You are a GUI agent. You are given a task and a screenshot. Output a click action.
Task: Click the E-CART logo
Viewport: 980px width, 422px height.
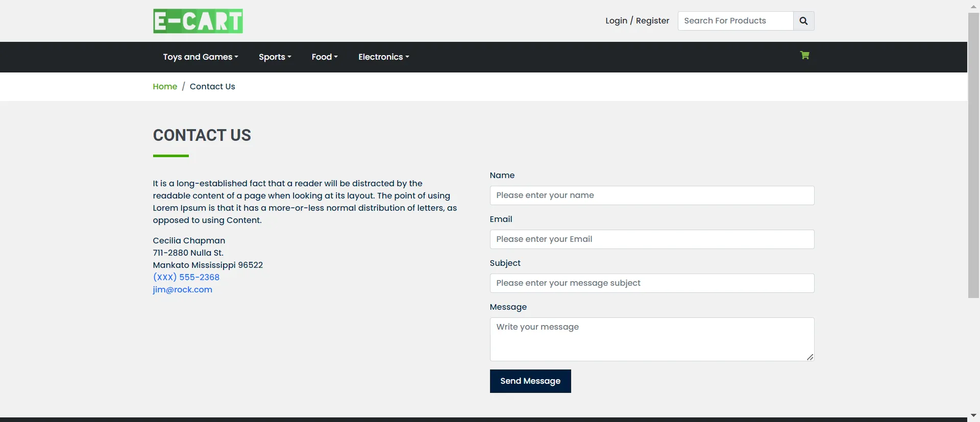pos(198,21)
